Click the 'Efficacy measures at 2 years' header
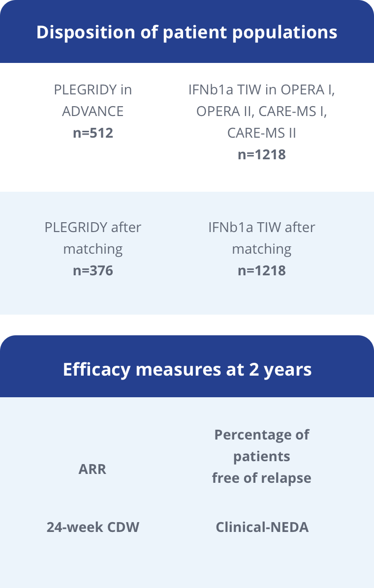 tap(187, 369)
